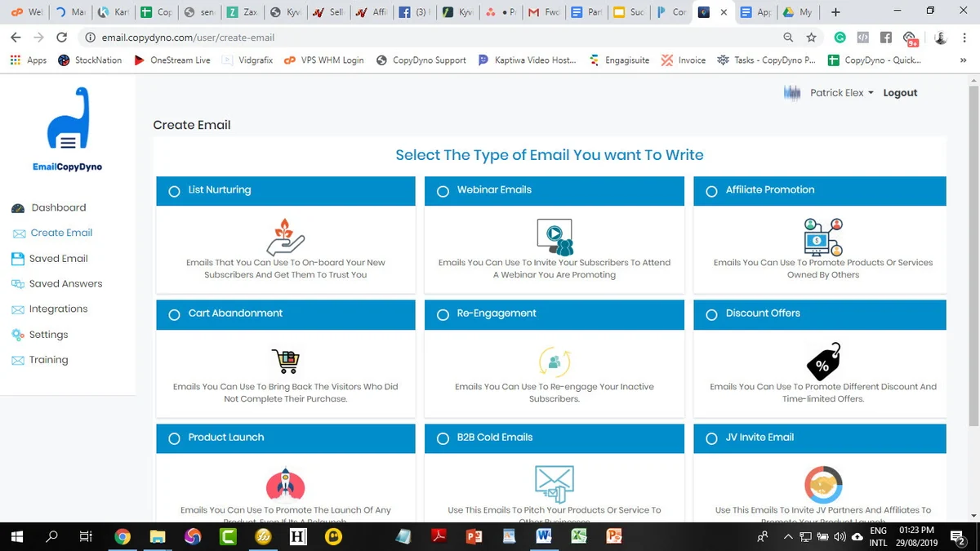The width and height of the screenshot is (980, 551).
Task: Go to Integrations in the sidebar
Action: 58,309
